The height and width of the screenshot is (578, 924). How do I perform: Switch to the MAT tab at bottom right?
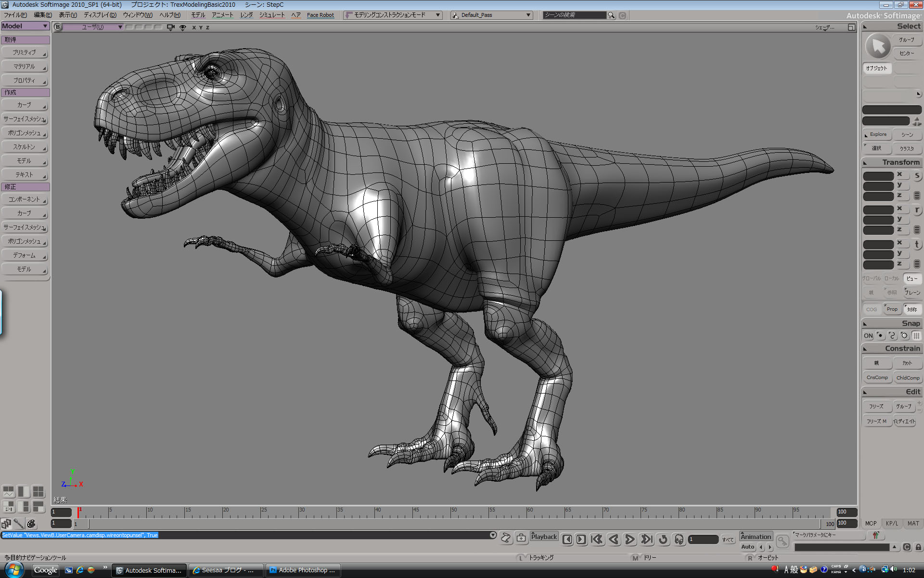tap(913, 523)
